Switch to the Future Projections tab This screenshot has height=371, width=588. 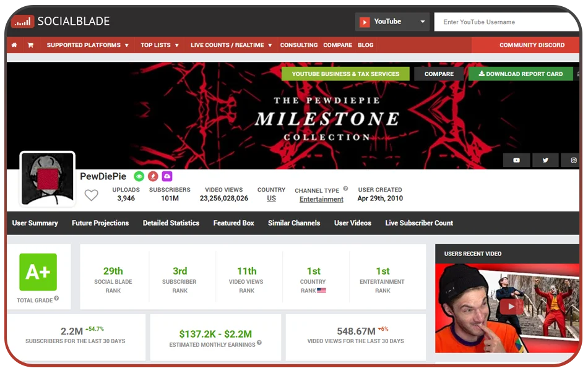coord(100,223)
